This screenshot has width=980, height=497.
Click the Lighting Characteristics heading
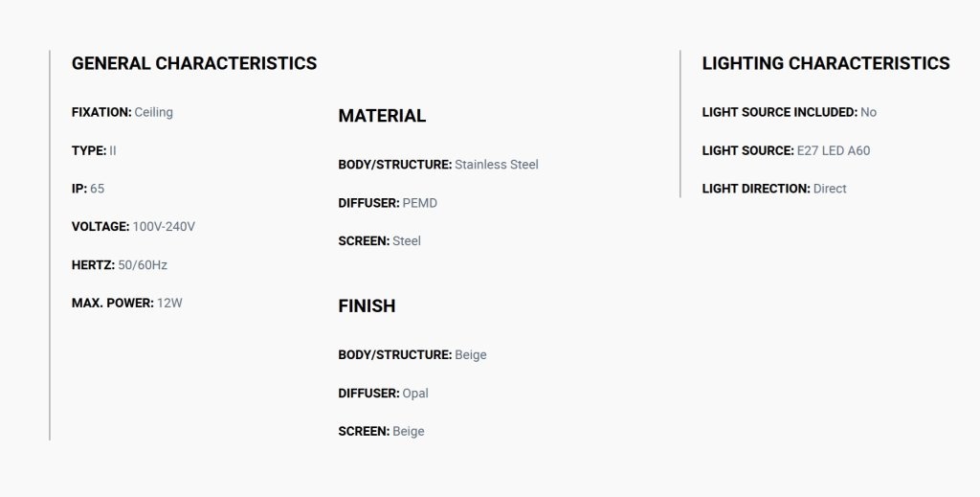(826, 63)
